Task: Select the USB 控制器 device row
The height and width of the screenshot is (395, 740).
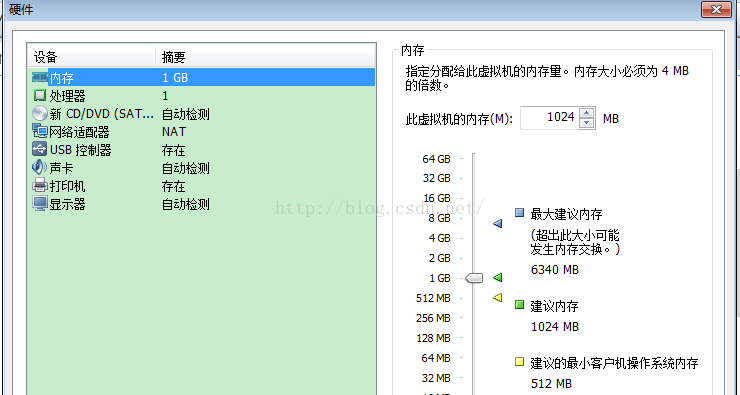Action: (202, 150)
